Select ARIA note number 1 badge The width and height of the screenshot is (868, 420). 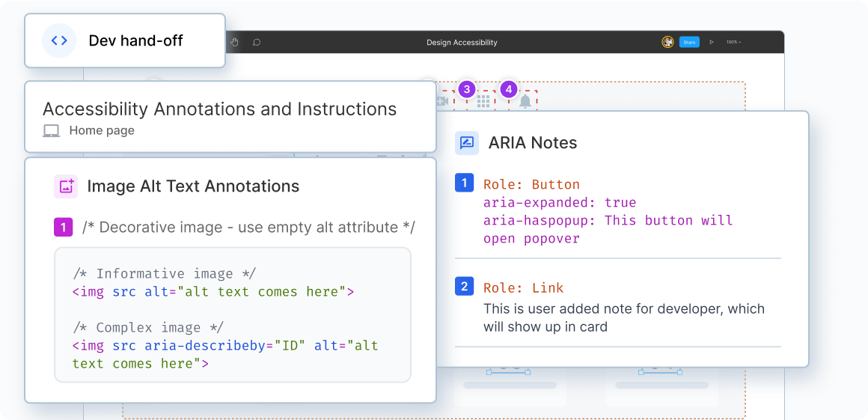coord(464,183)
